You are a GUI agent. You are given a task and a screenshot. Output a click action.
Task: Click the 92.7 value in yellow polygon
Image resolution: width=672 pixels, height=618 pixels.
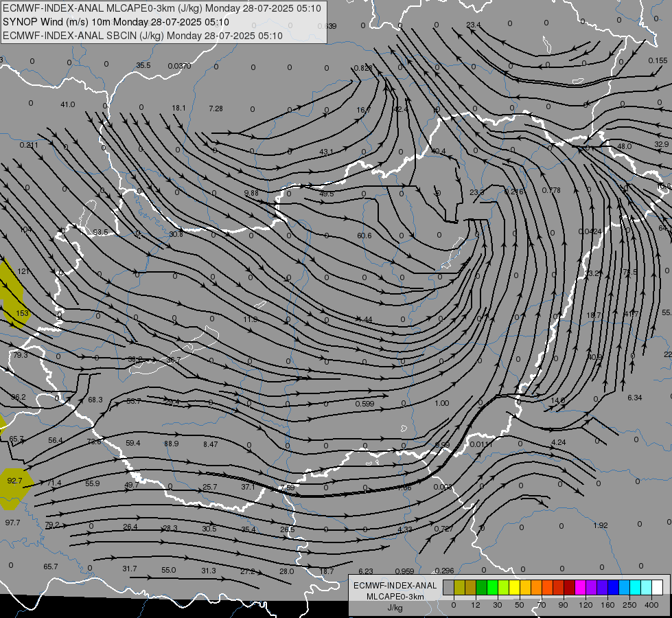[x=14, y=481]
